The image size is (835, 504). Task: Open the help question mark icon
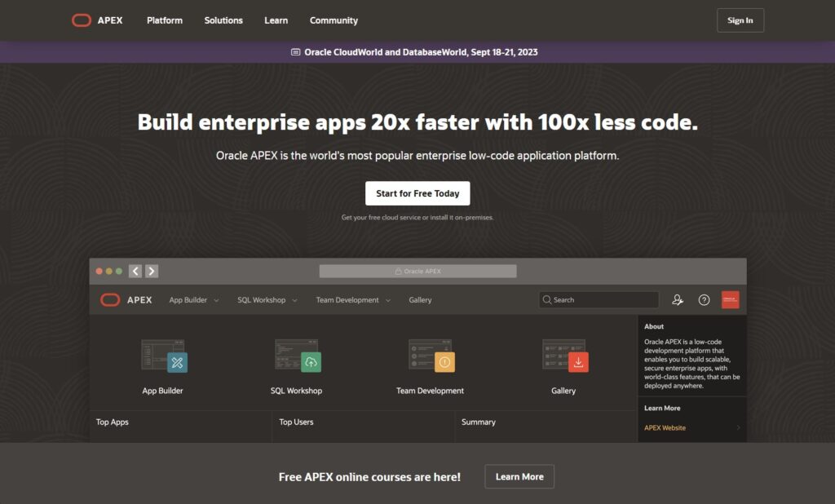(704, 300)
